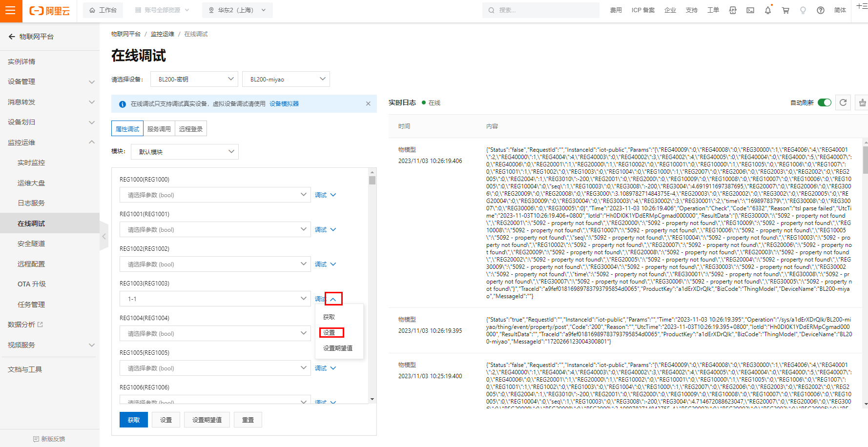
Task: Open external data analysis link icon
Action: (x=40, y=325)
